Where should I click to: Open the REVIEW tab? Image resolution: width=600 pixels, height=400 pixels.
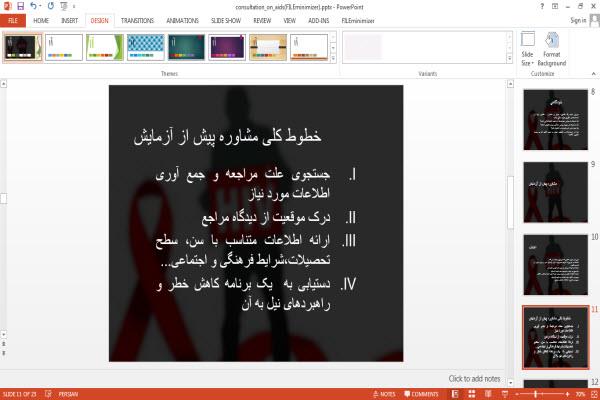click(262, 21)
